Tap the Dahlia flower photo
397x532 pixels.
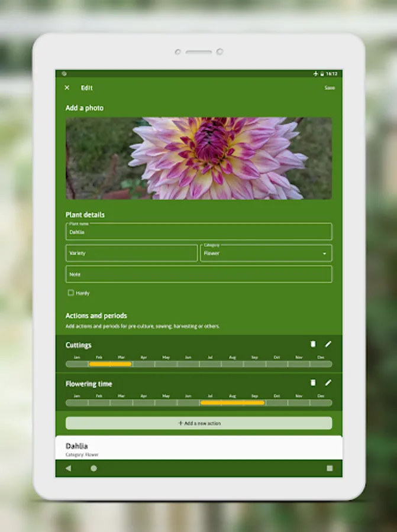coord(199,158)
